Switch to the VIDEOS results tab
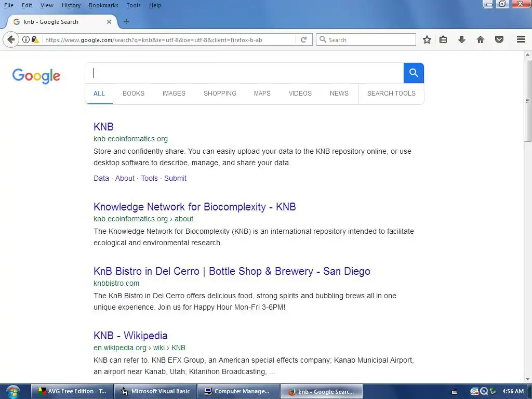 coord(300,94)
